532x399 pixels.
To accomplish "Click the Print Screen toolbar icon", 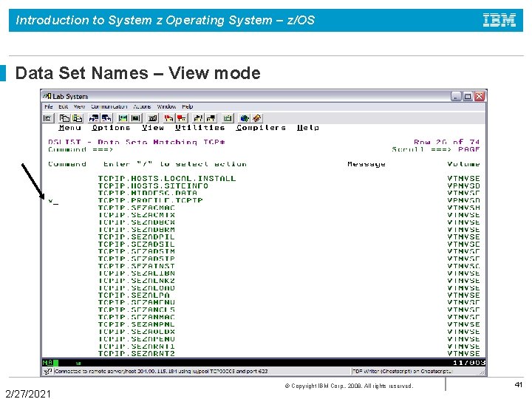I will (48, 118).
